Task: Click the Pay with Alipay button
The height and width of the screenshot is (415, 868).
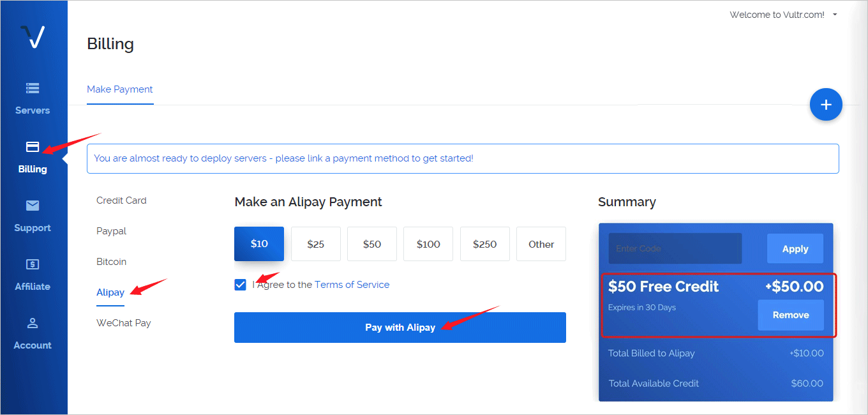Action: pos(400,328)
